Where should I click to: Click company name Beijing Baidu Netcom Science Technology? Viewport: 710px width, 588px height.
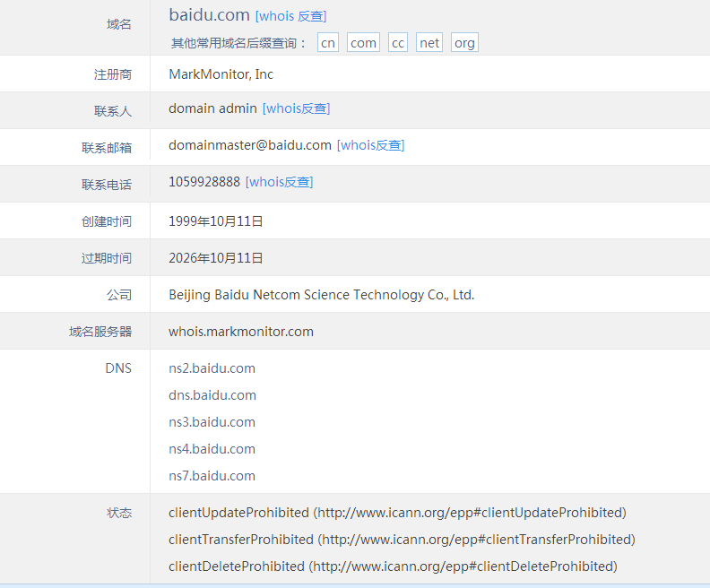pos(322,295)
